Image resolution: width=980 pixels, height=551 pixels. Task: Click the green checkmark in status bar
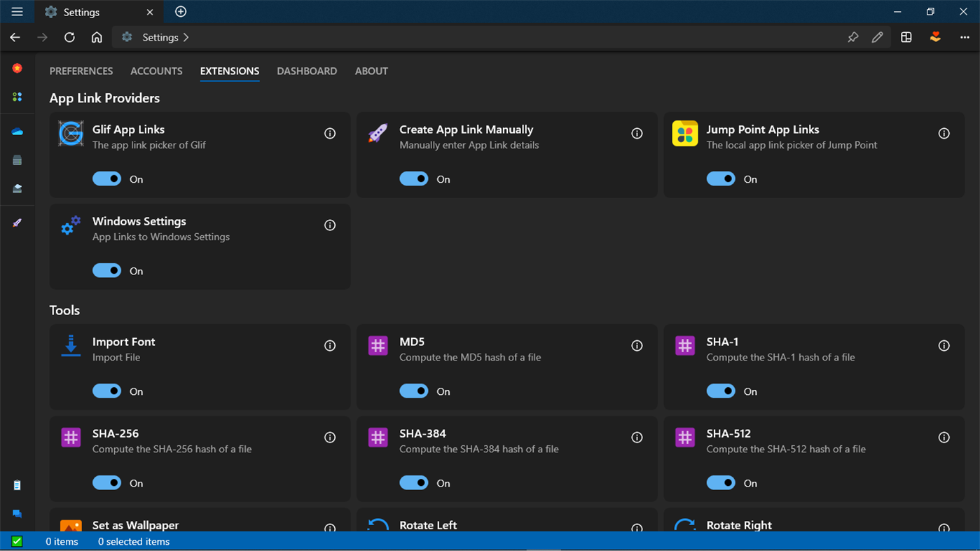coord(17,541)
